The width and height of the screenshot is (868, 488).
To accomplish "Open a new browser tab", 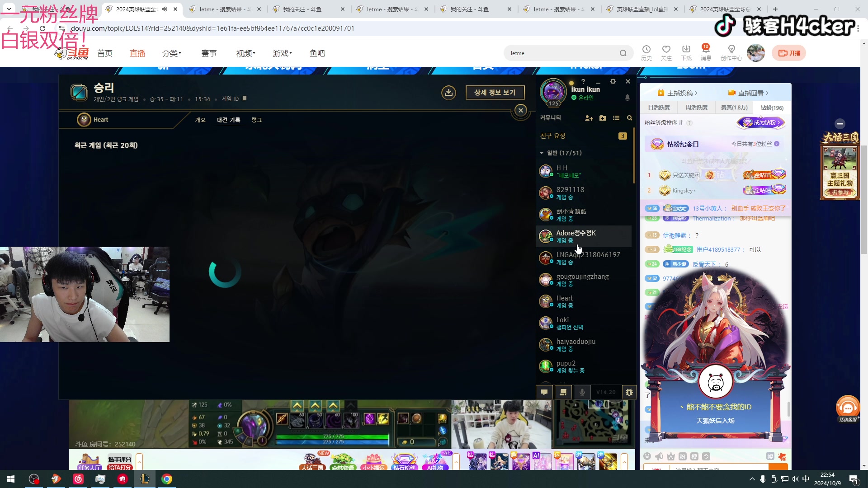I will click(775, 9).
